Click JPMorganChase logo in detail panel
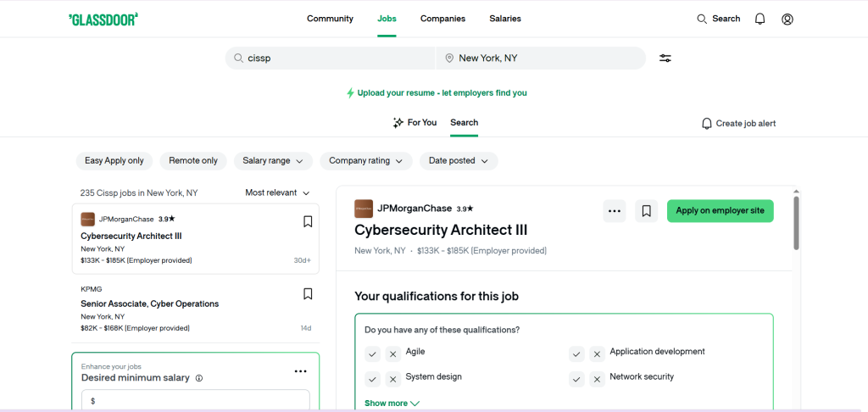Screen dimensions: 868x412 [364, 209]
